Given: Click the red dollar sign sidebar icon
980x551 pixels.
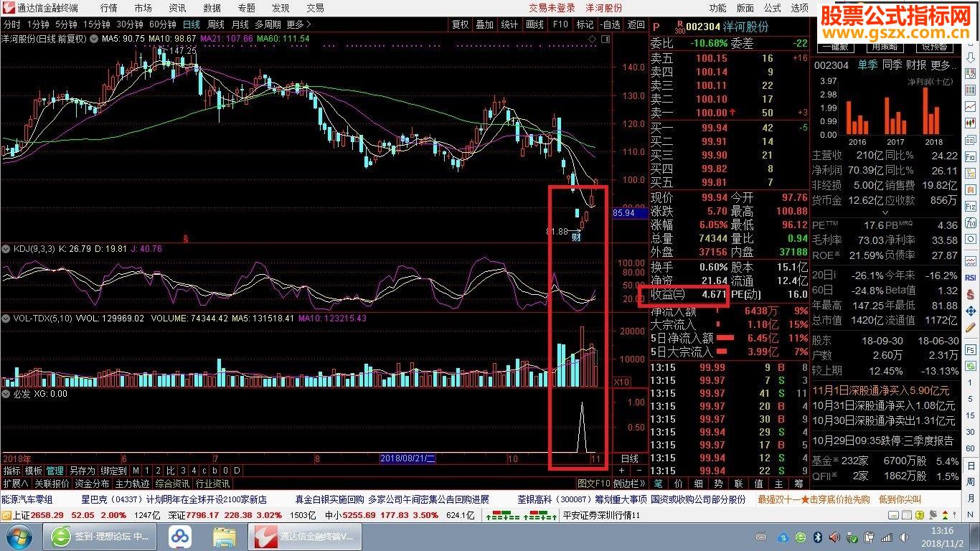Looking at the screenshot, I should [x=971, y=293].
